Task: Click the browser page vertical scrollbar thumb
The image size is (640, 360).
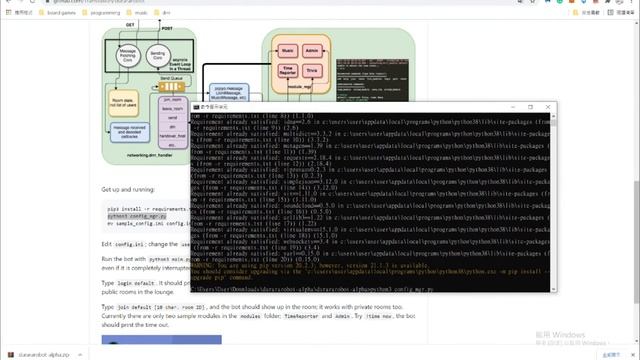Action: tap(636, 242)
